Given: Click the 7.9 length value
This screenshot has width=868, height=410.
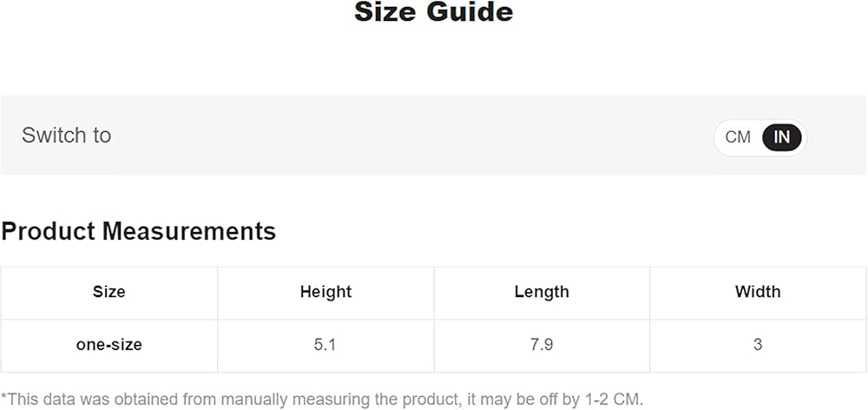Looking at the screenshot, I should (x=542, y=345).
